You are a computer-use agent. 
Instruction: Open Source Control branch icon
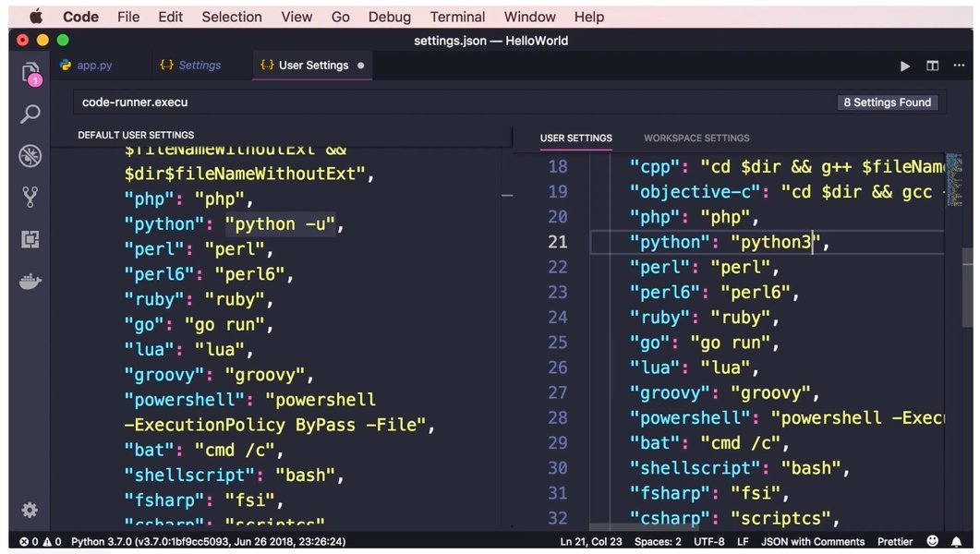(x=30, y=198)
